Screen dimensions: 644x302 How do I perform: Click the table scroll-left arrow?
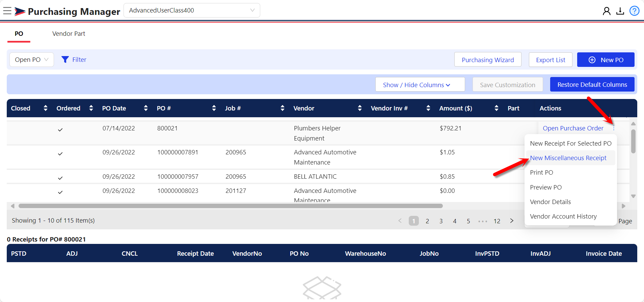[12, 206]
